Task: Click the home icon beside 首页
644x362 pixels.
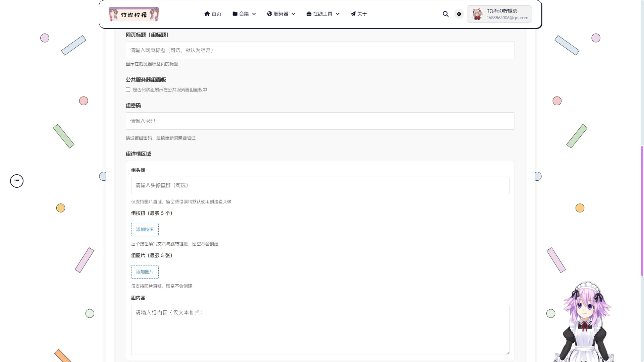Action: [x=207, y=14]
